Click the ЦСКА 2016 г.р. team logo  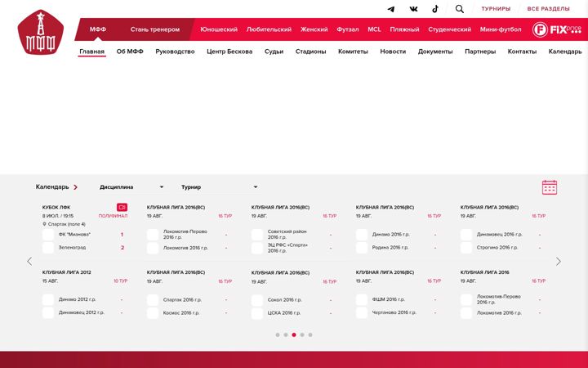[x=257, y=313]
